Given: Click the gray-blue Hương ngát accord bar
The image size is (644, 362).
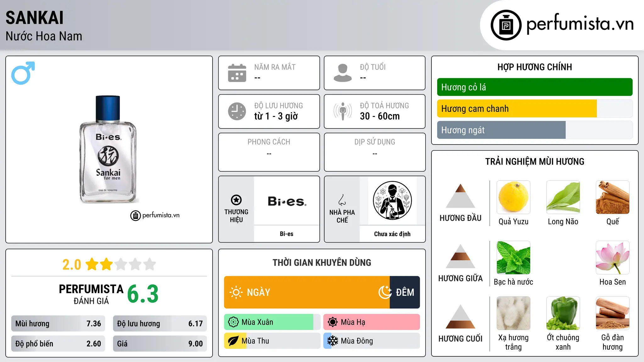Looking at the screenshot, I should [501, 130].
